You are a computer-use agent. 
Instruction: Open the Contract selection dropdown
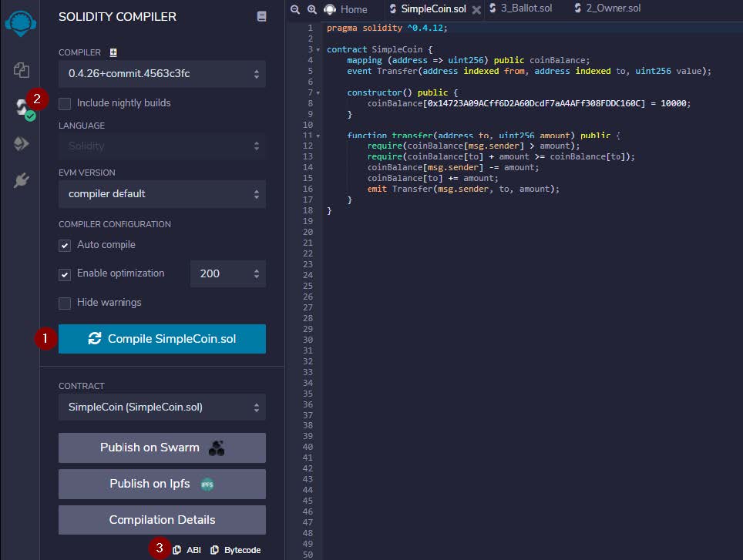tap(162, 407)
